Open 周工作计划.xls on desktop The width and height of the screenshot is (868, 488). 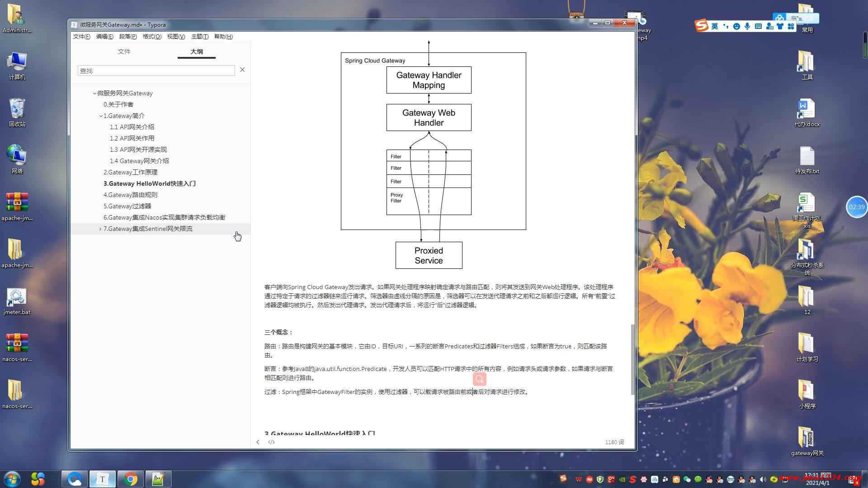pos(807,211)
